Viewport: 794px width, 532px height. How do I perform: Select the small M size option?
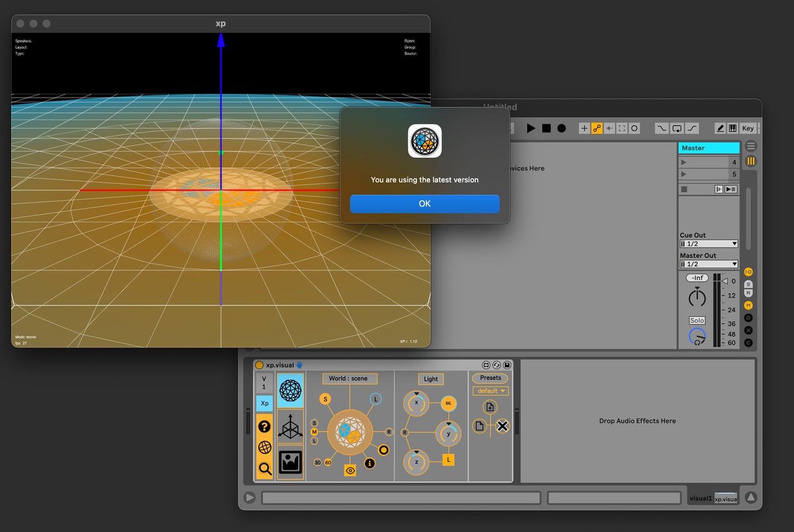pos(314,431)
